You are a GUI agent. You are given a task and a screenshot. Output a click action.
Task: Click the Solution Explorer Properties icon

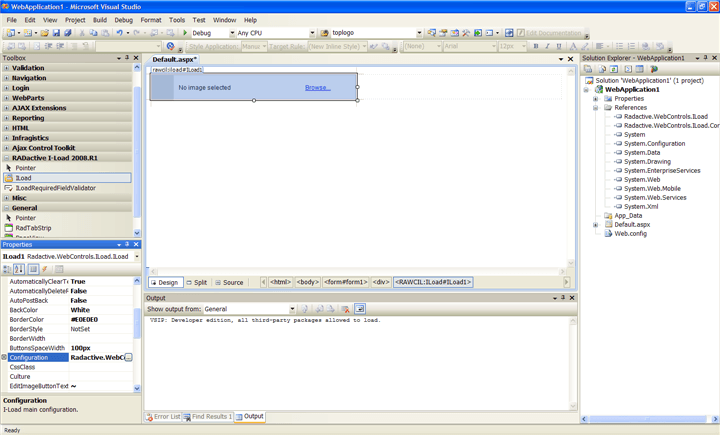point(588,69)
